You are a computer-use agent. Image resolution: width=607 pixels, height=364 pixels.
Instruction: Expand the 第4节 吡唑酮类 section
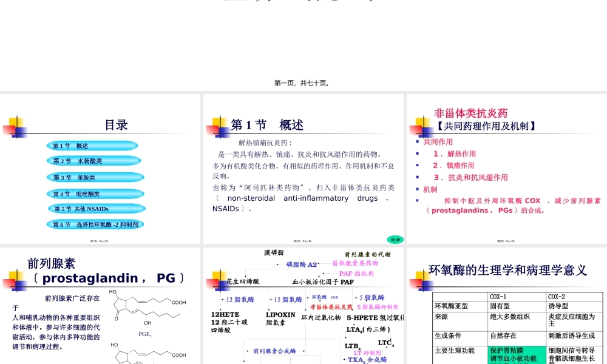point(94,193)
